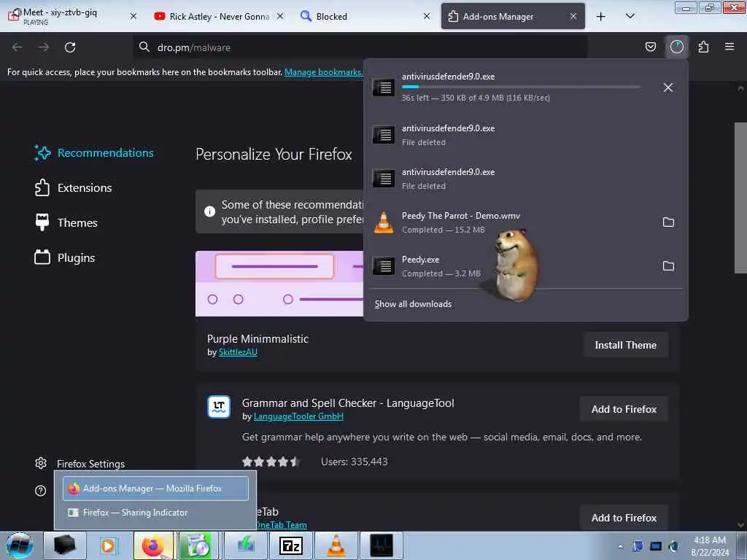
Task: Open the Extensions sidebar category
Action: click(74, 187)
